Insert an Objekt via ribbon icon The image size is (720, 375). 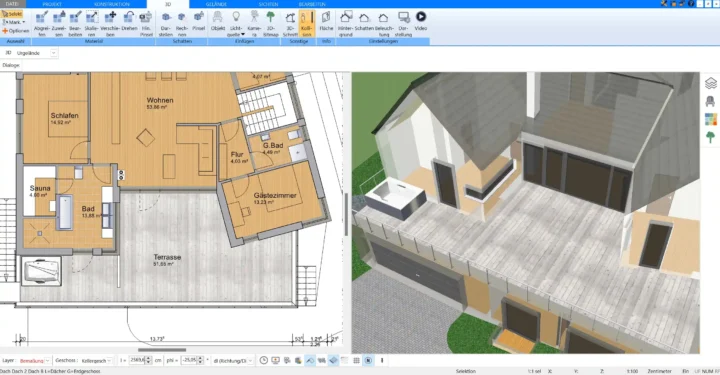(218, 22)
